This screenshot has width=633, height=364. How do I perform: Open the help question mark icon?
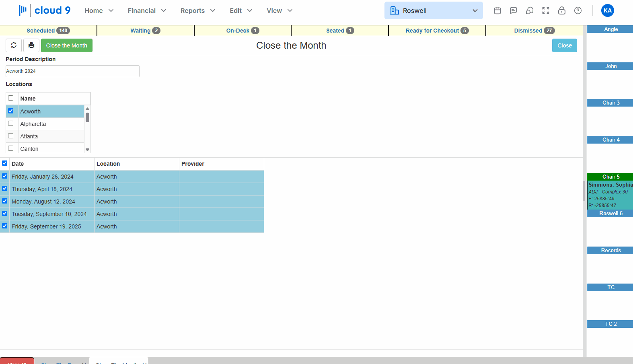[578, 10]
